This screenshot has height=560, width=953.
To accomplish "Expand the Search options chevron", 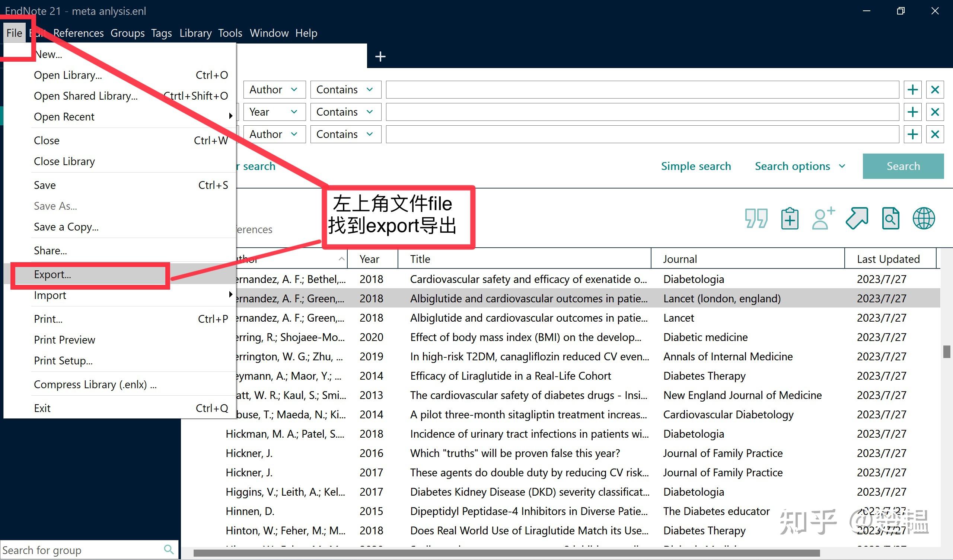I will 842,166.
